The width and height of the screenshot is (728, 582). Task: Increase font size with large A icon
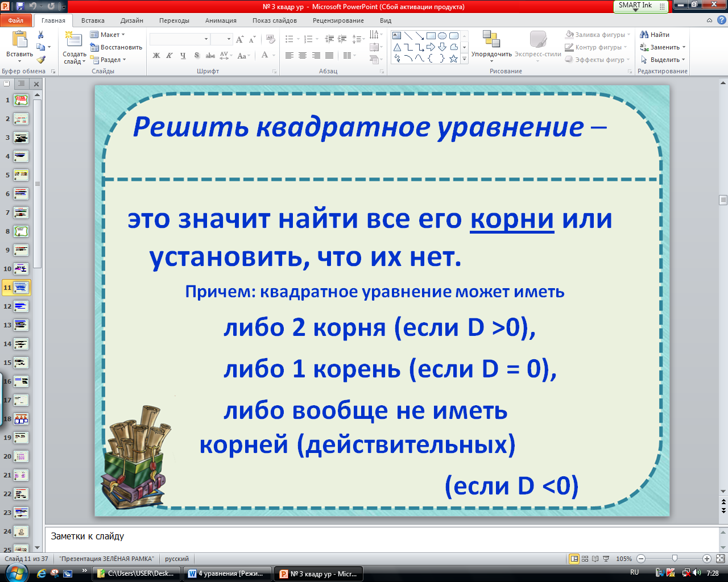239,39
